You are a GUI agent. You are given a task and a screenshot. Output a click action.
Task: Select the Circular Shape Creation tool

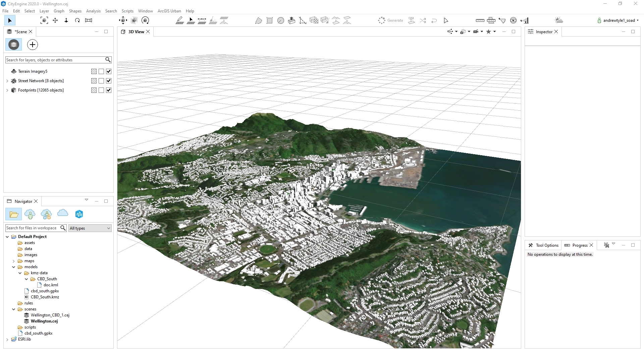281,20
